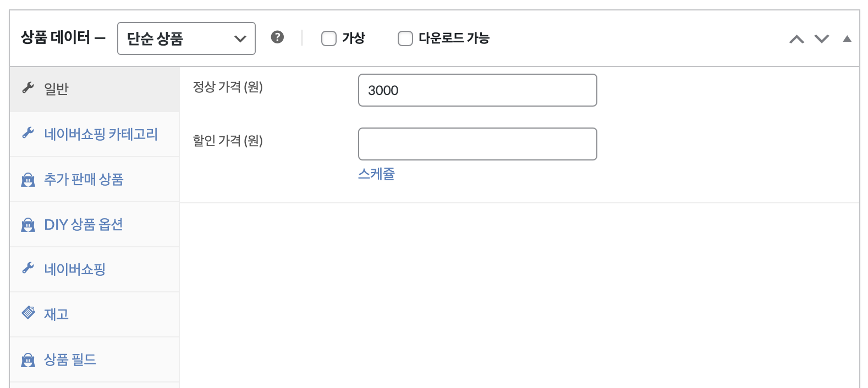Image resolution: width=868 pixels, height=388 pixels.
Task: Click the 정상 가격 input field
Action: click(477, 90)
